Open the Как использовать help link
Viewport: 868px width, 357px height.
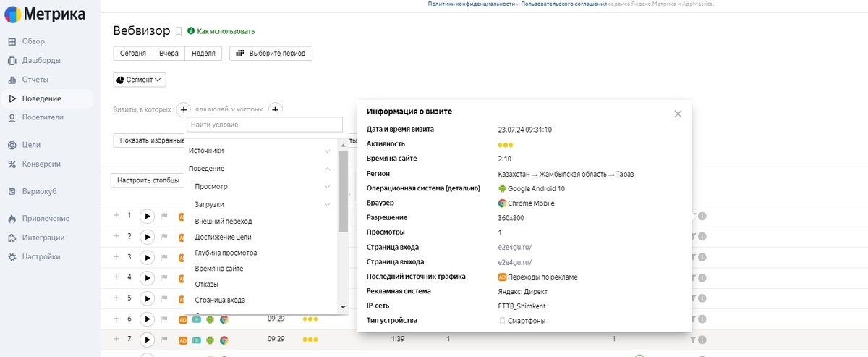pos(221,31)
